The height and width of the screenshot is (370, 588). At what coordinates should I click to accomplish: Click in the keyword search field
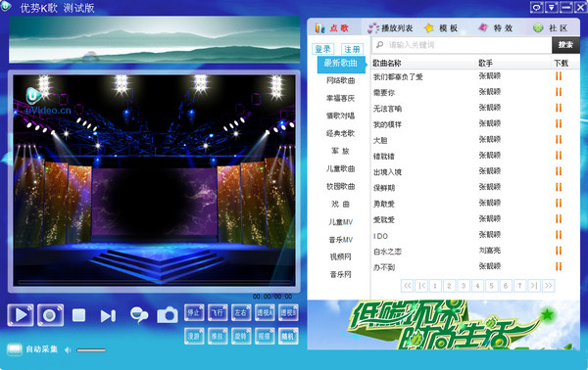(462, 45)
